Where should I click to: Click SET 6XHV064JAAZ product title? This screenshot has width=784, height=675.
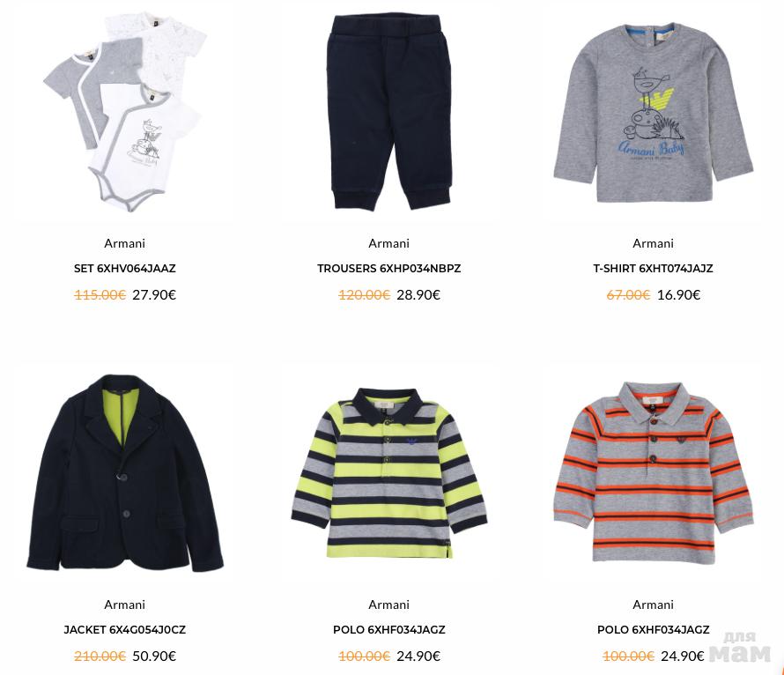(x=125, y=269)
